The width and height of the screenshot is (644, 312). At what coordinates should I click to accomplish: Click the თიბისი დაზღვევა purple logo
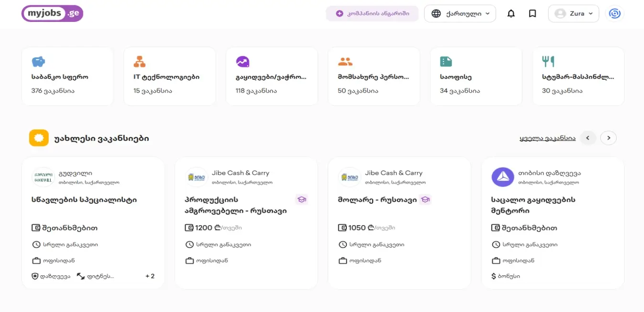point(503,177)
